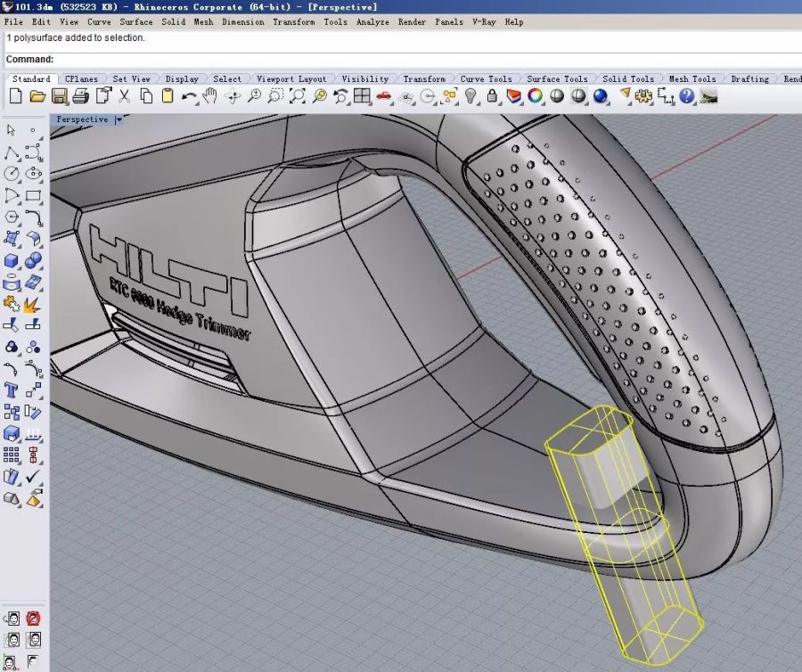This screenshot has height=672, width=802.
Task: Click the Undo arrow icon
Action: 189,96
